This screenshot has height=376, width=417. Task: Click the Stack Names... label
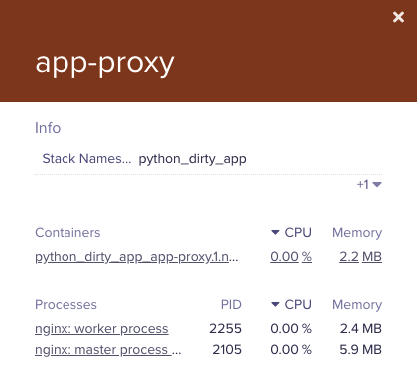[x=87, y=159]
